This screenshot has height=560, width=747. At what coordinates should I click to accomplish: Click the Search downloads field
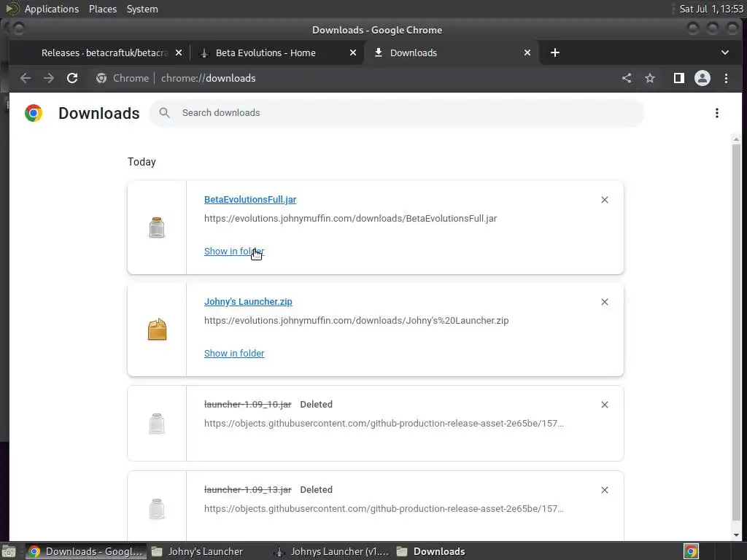[x=397, y=113]
